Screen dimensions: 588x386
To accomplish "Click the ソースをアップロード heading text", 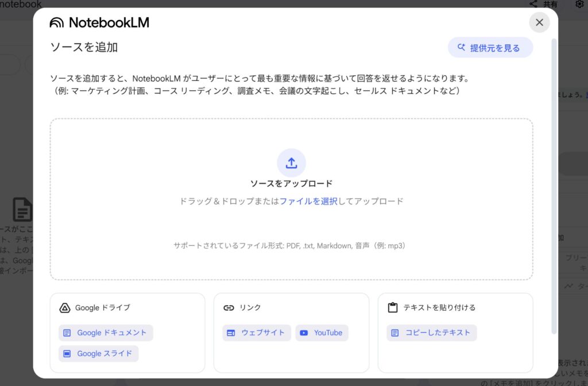I will (291, 183).
